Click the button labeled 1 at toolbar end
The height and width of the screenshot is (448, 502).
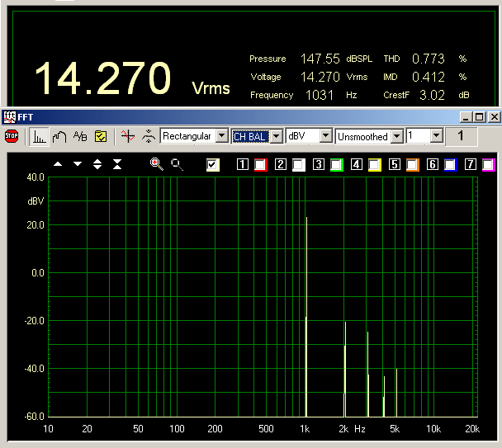coord(462,136)
